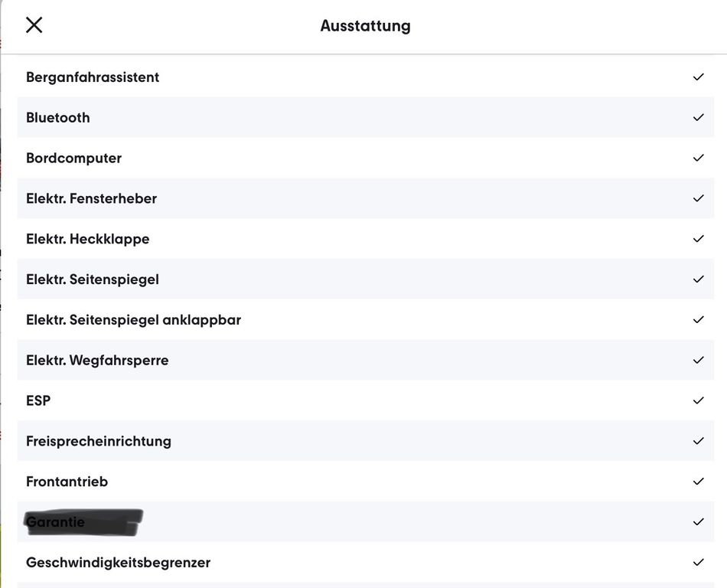Click the checkmark for Elektr. Seitenspiegel anklappbar
727x588 pixels.
click(x=698, y=320)
